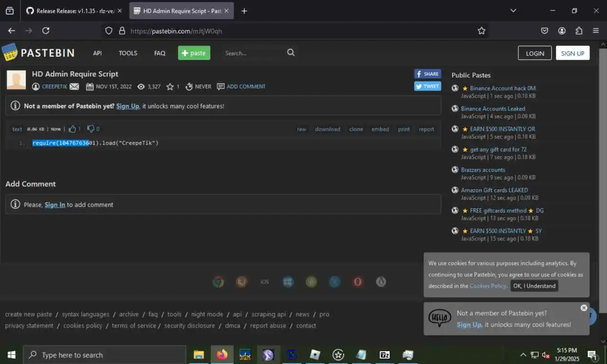This screenshot has width=607, height=364.
Task: Click the Windows Start button
Action: coord(11,355)
